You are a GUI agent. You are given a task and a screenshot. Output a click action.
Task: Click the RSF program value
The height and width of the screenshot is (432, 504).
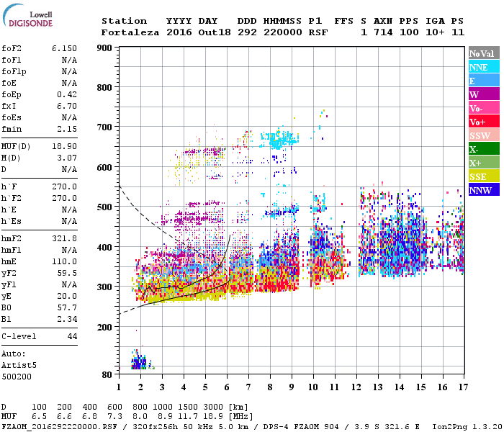(318, 32)
